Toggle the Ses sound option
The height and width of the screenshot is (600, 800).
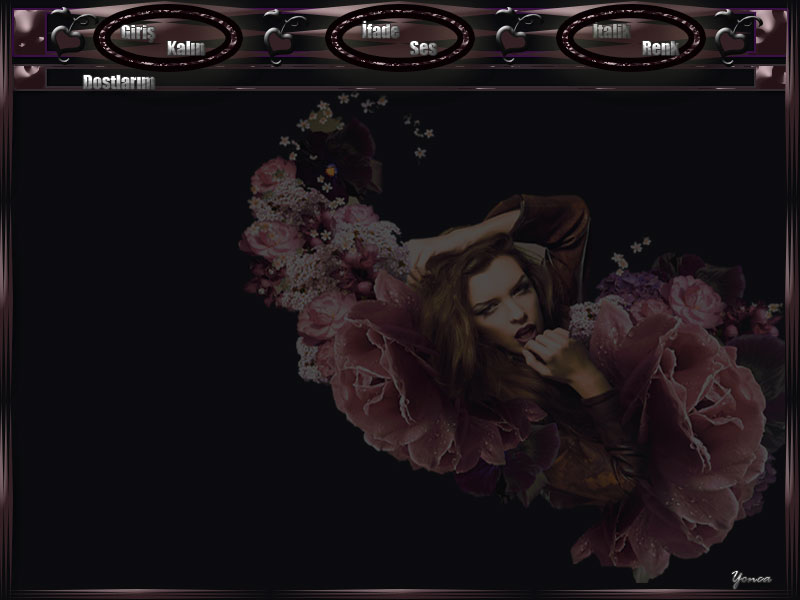coord(422,47)
